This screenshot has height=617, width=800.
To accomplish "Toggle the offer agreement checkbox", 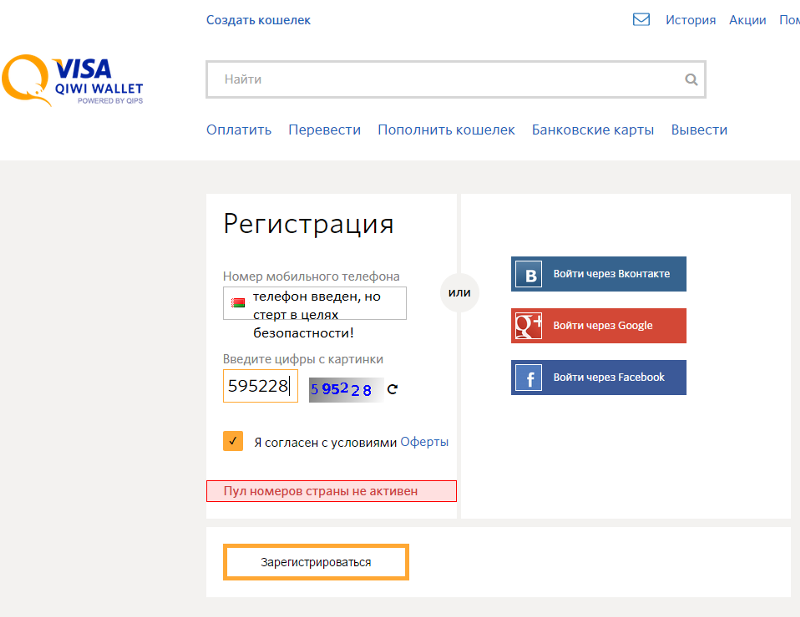I will pyautogui.click(x=233, y=441).
